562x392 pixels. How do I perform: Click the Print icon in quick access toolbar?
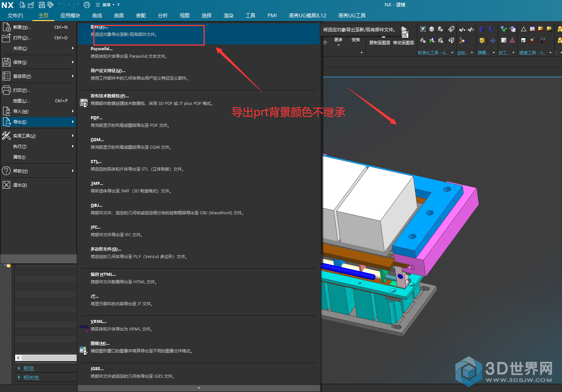coord(87,5)
